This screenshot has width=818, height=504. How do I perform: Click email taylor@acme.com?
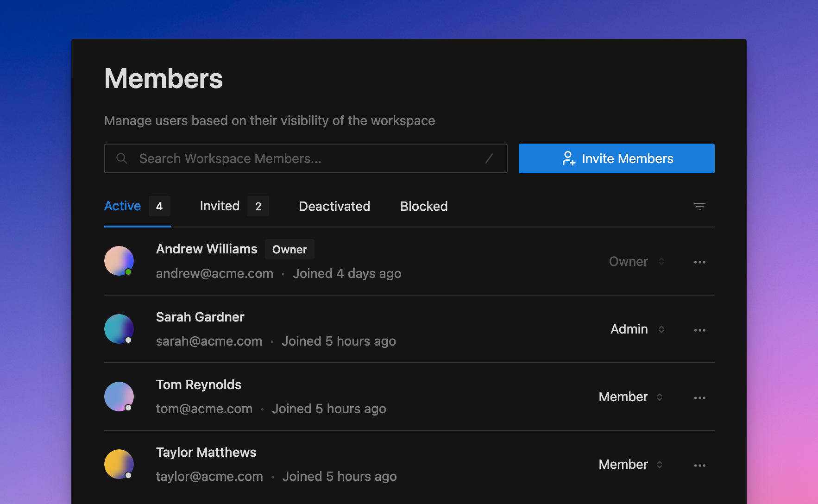[x=209, y=477]
